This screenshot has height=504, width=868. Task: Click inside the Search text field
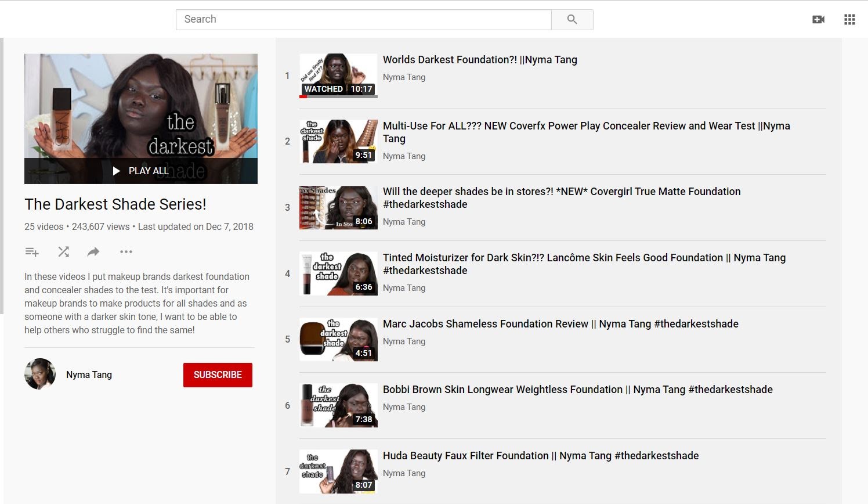(x=363, y=19)
